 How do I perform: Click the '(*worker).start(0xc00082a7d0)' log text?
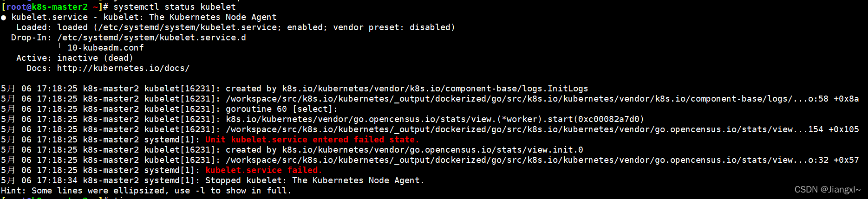[x=570, y=119]
